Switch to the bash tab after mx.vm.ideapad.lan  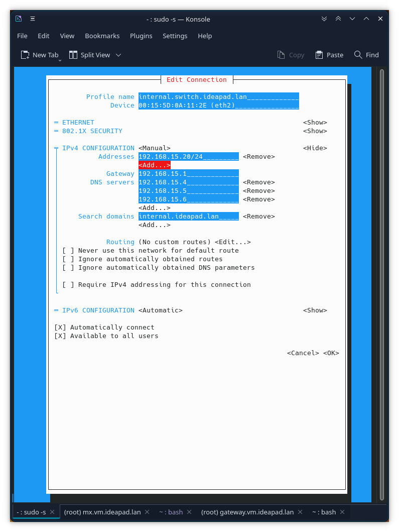coord(171,512)
